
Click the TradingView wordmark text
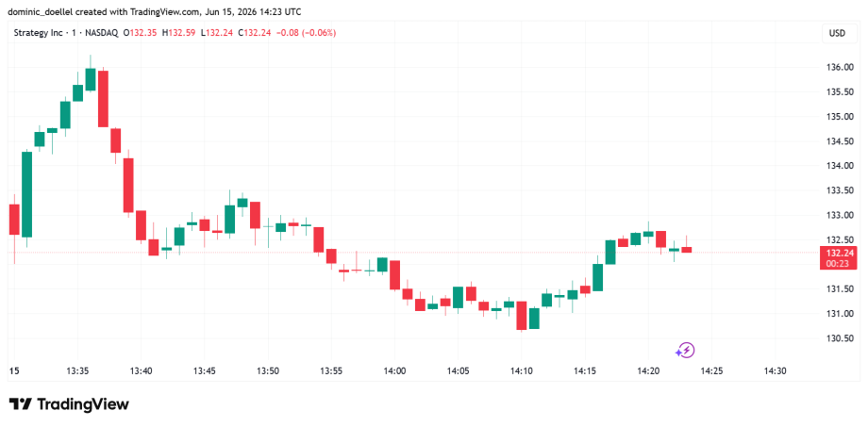pyautogui.click(x=83, y=404)
